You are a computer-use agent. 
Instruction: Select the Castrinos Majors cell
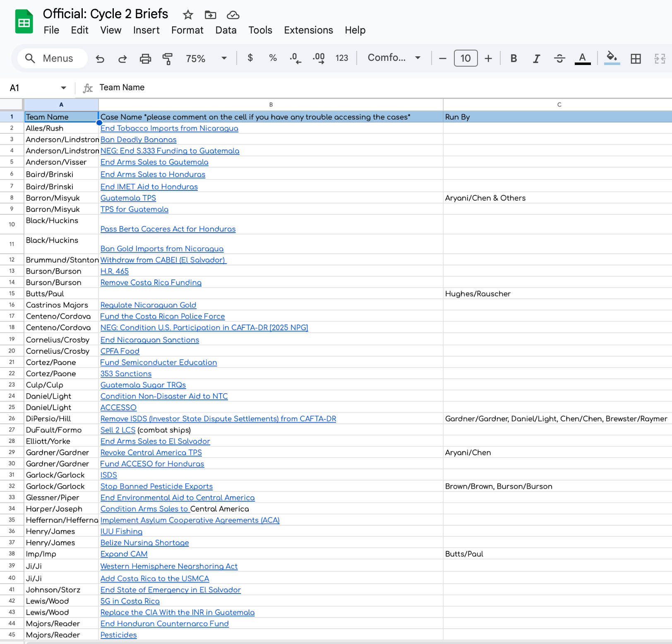[x=61, y=305]
